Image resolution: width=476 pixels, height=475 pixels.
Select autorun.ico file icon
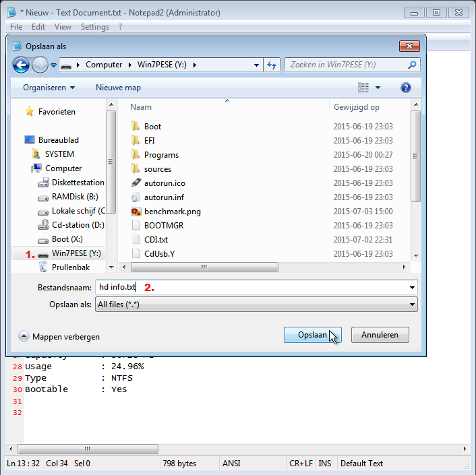(x=136, y=183)
